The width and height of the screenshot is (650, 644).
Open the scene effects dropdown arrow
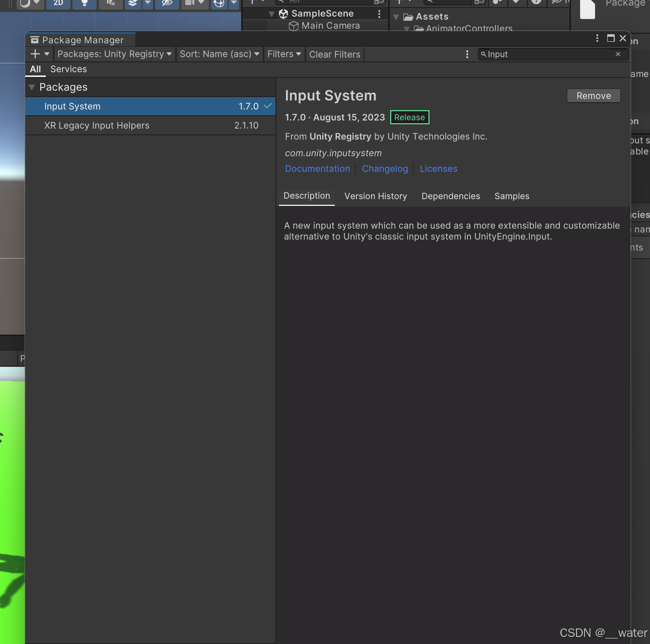point(148,3)
